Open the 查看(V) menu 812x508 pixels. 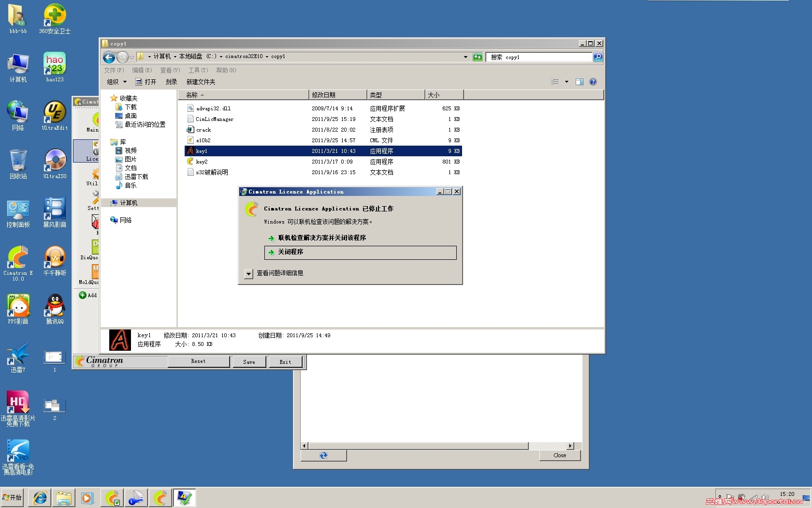click(170, 70)
